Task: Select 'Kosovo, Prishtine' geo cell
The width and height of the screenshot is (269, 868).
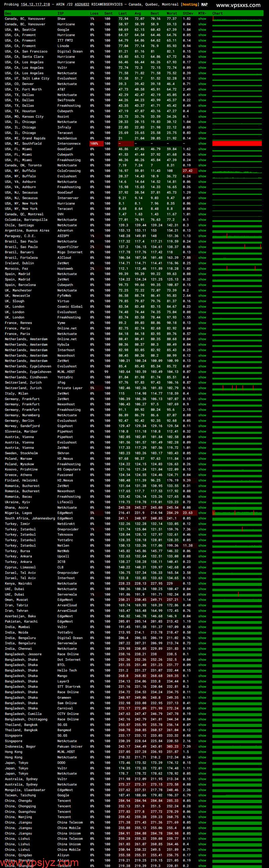Action: tap(21, 469)
